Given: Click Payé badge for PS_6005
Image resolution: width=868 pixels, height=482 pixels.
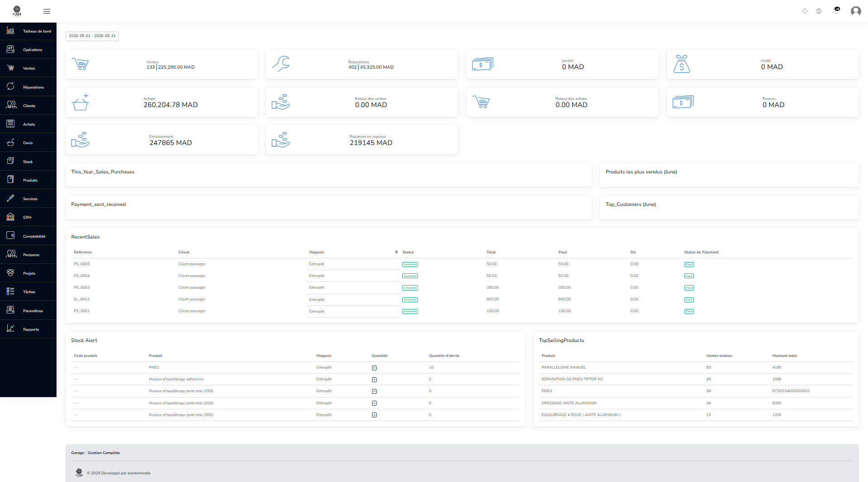Looking at the screenshot, I should (x=689, y=264).
